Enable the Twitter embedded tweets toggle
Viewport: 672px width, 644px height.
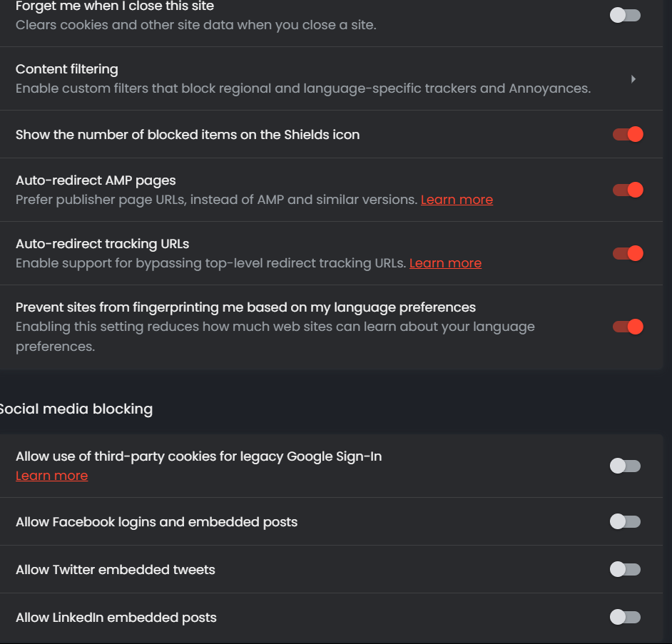click(x=626, y=569)
